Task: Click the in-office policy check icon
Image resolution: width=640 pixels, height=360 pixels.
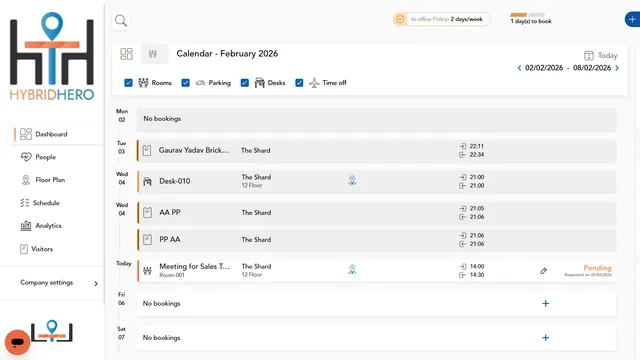Action: pyautogui.click(x=400, y=19)
